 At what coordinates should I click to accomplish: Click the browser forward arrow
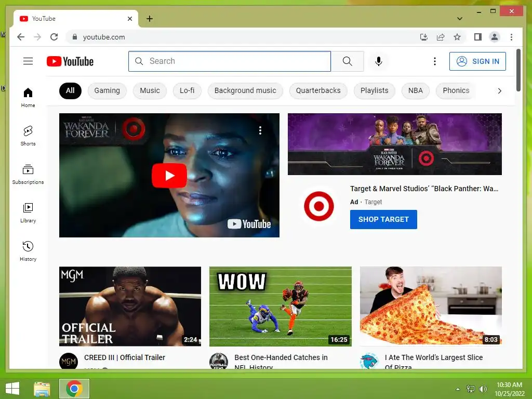[37, 37]
